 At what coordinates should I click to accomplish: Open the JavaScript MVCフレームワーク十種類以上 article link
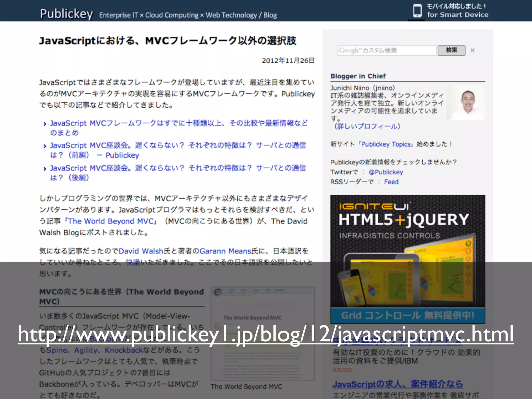[x=179, y=128]
